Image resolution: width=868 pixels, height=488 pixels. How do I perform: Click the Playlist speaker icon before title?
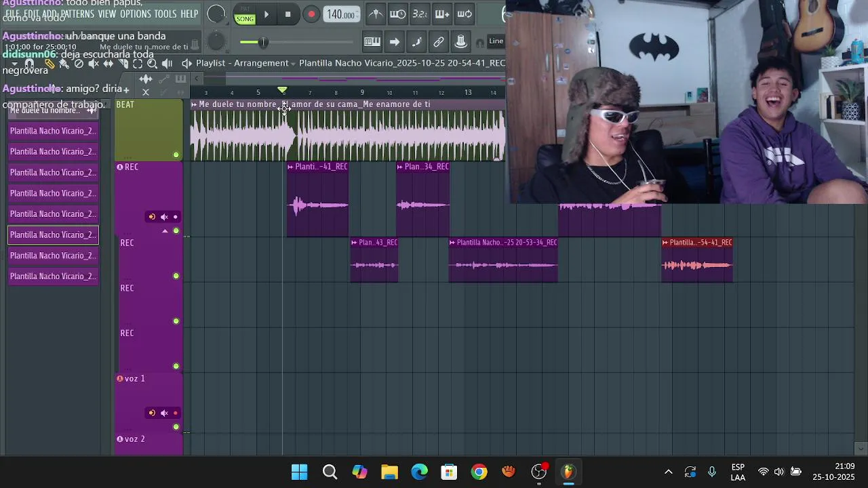tap(187, 63)
